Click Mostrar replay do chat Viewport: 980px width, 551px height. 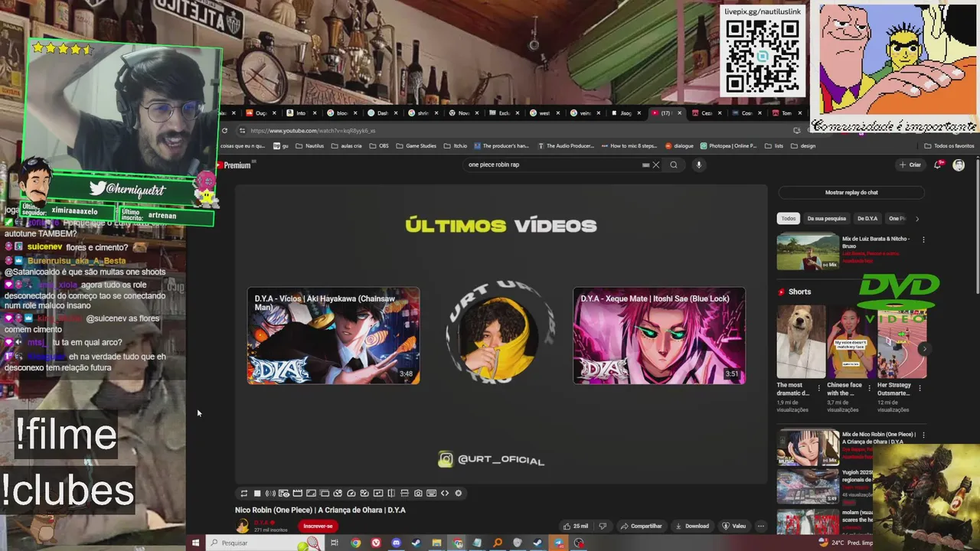pos(851,193)
